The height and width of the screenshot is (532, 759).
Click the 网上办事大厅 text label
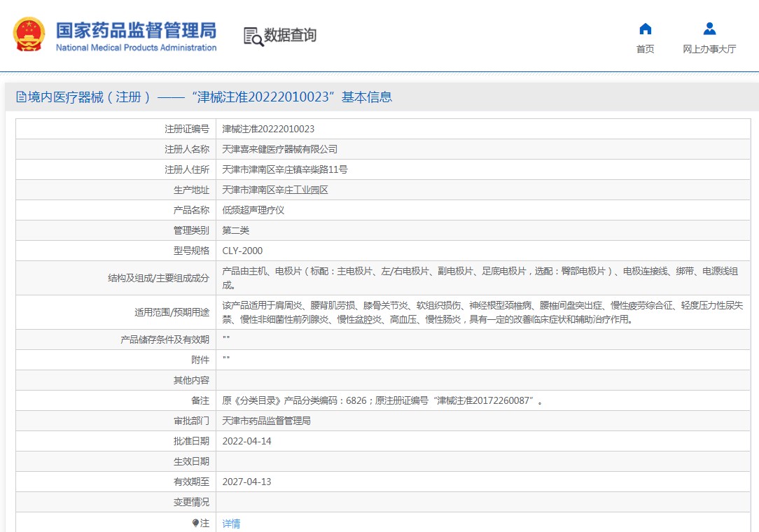click(709, 49)
